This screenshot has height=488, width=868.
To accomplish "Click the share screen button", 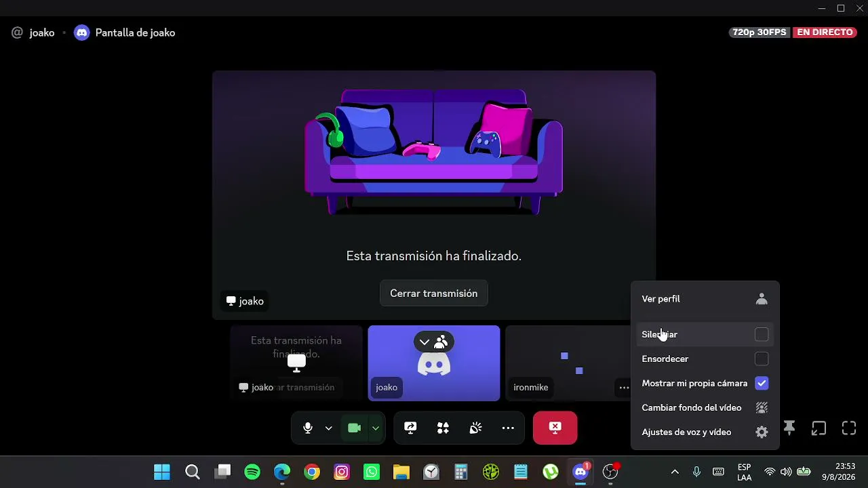I will tap(410, 428).
